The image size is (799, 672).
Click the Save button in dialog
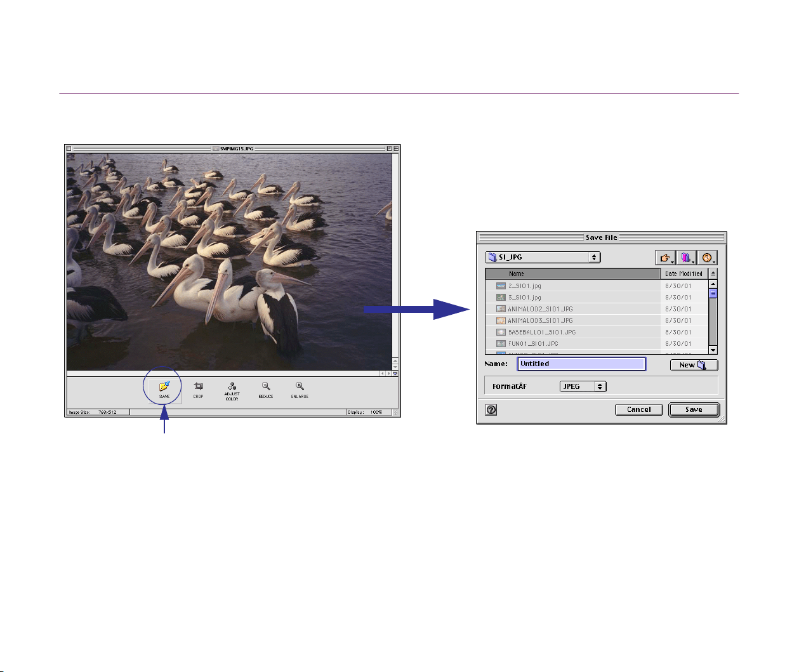click(694, 409)
